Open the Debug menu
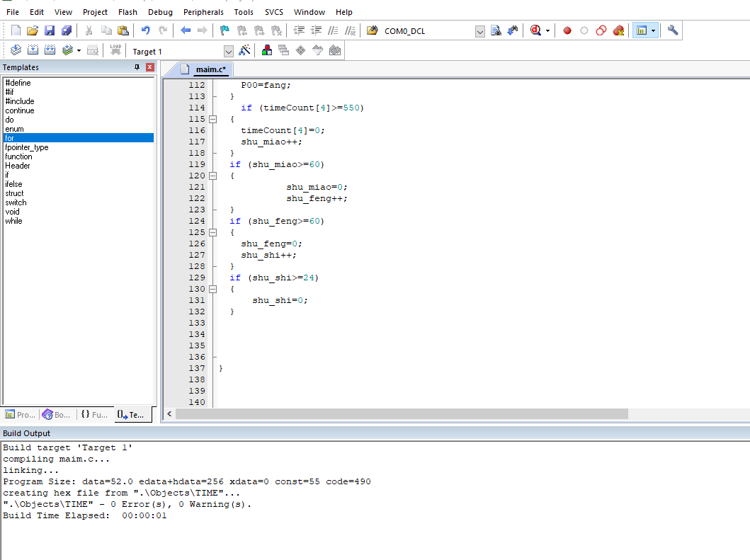The height and width of the screenshot is (560, 750). point(160,12)
